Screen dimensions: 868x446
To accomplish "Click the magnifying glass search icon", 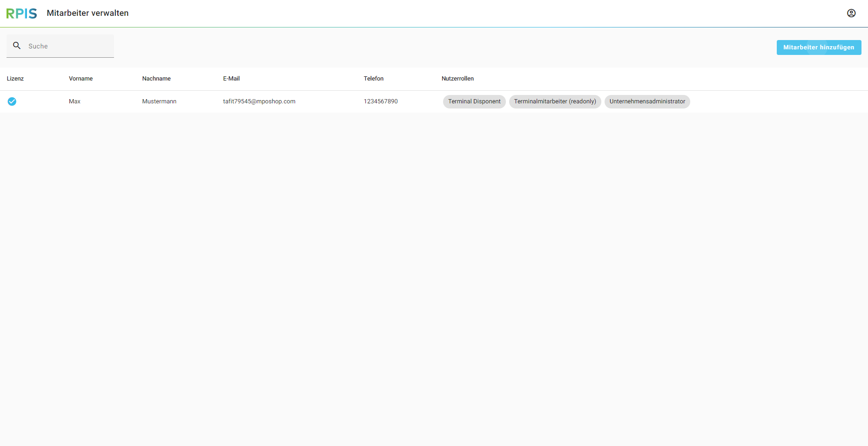I will click(17, 46).
